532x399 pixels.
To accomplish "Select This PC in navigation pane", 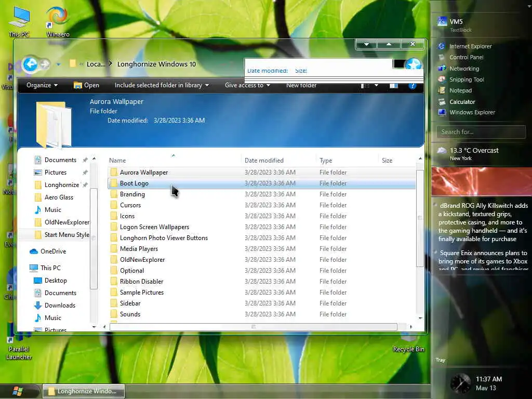I will (x=45, y=268).
